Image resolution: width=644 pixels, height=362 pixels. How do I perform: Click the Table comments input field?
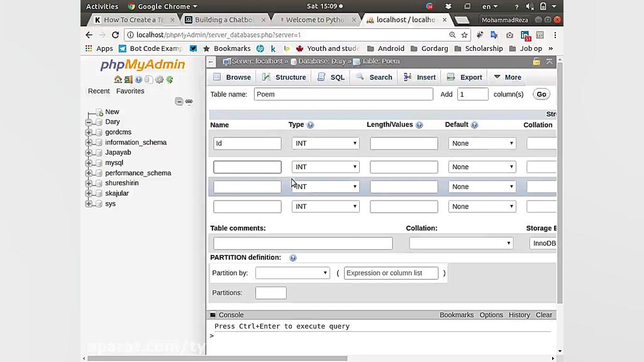[303, 243]
